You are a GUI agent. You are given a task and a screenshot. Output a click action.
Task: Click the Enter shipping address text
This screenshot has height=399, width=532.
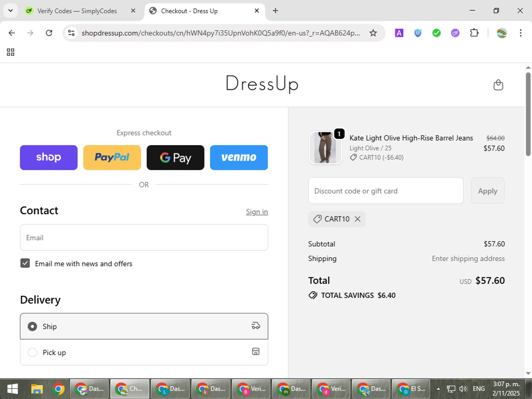point(468,259)
